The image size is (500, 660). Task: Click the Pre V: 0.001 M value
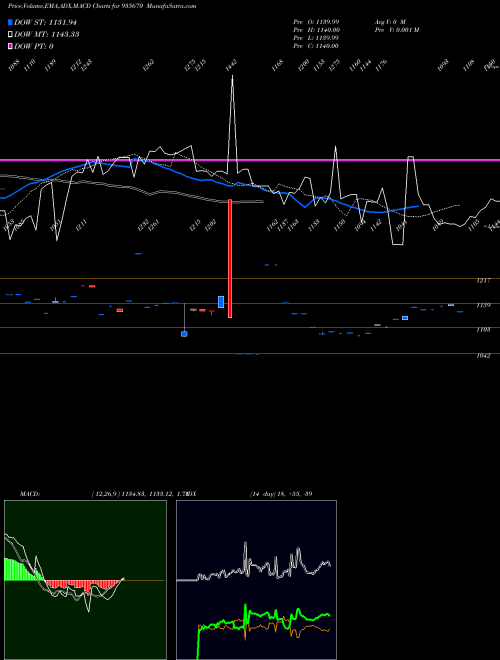396,29
